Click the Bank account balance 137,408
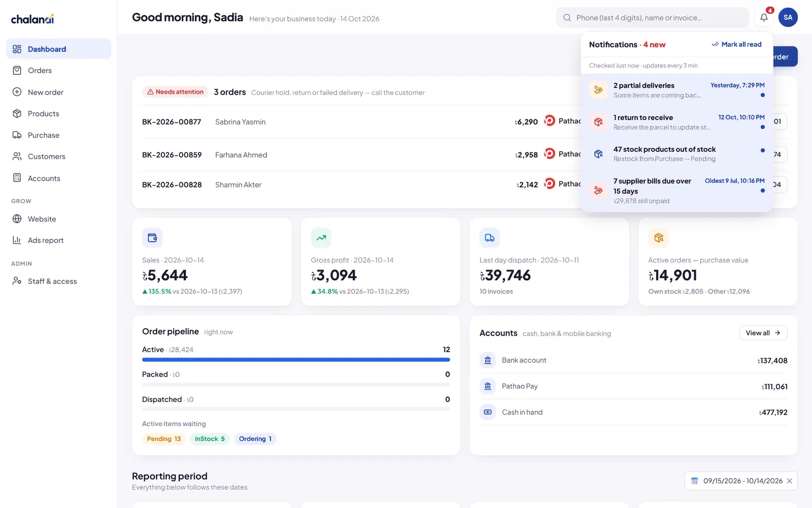 772,361
